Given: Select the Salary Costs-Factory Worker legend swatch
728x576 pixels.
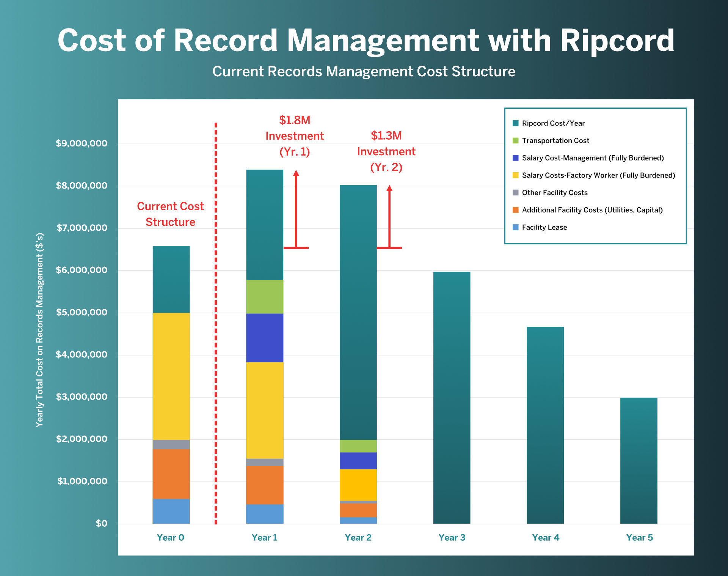Looking at the screenshot, I should 516,175.
